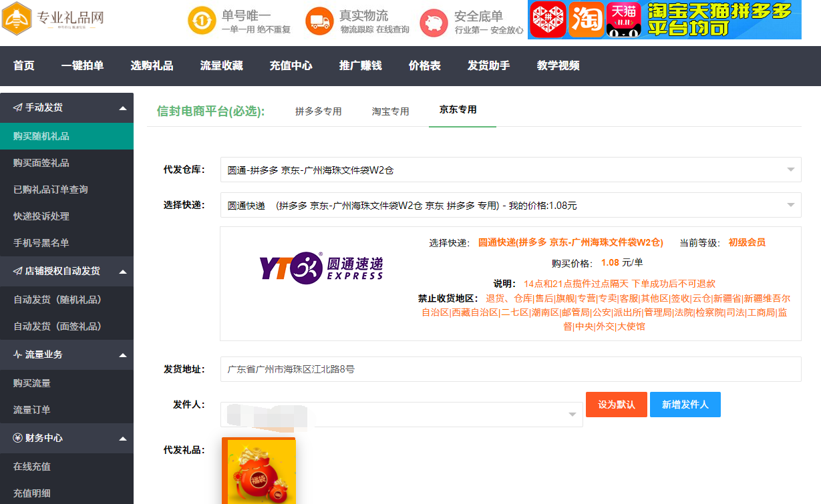
Task: Select the 福袋 lucky bag gift thumbnail
Action: [259, 471]
